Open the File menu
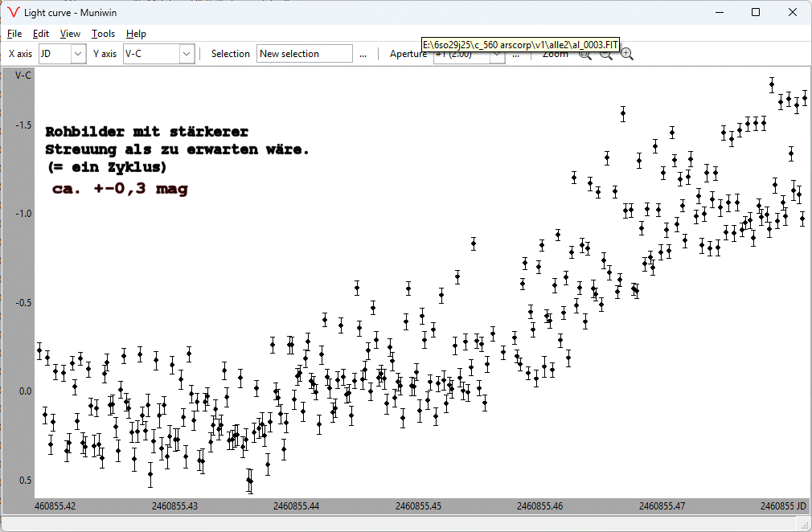812x532 pixels. (14, 34)
